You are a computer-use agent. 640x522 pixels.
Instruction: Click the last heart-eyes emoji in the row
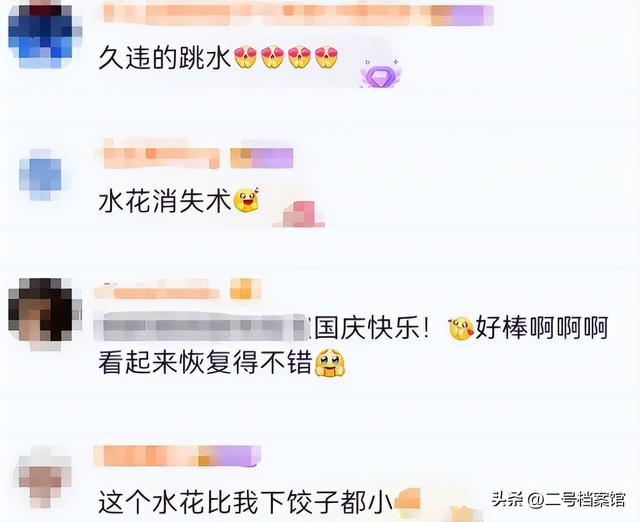point(326,57)
